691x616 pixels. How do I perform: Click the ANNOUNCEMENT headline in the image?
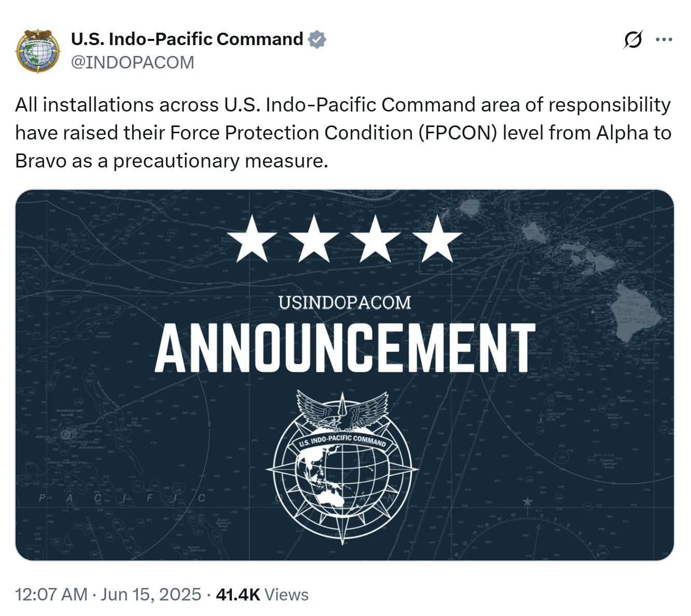(345, 348)
